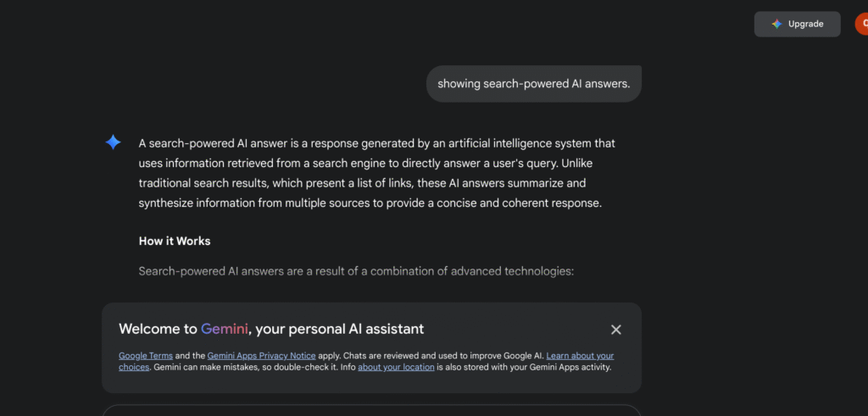
Task: Click the "How it Works" heading
Action: 175,241
